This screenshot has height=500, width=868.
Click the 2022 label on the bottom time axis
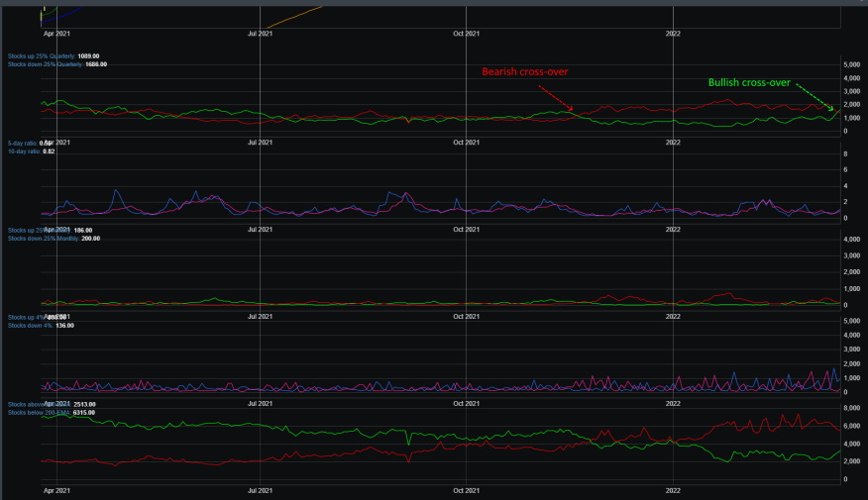[x=673, y=491]
